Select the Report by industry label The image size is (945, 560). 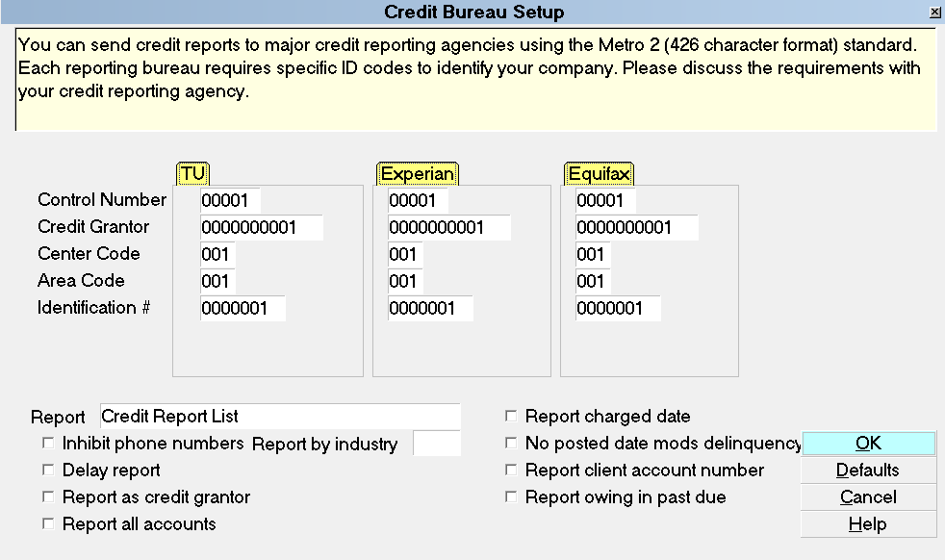click(325, 445)
